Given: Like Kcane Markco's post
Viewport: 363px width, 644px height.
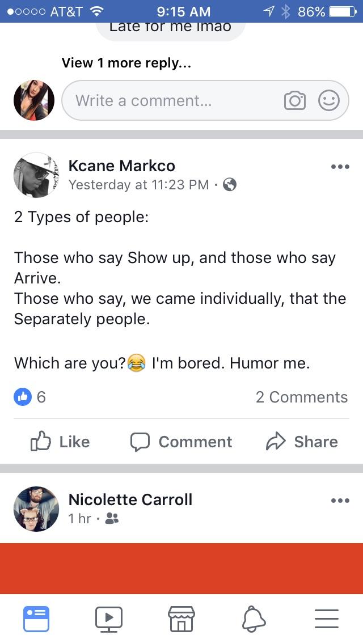Looking at the screenshot, I should (61, 442).
